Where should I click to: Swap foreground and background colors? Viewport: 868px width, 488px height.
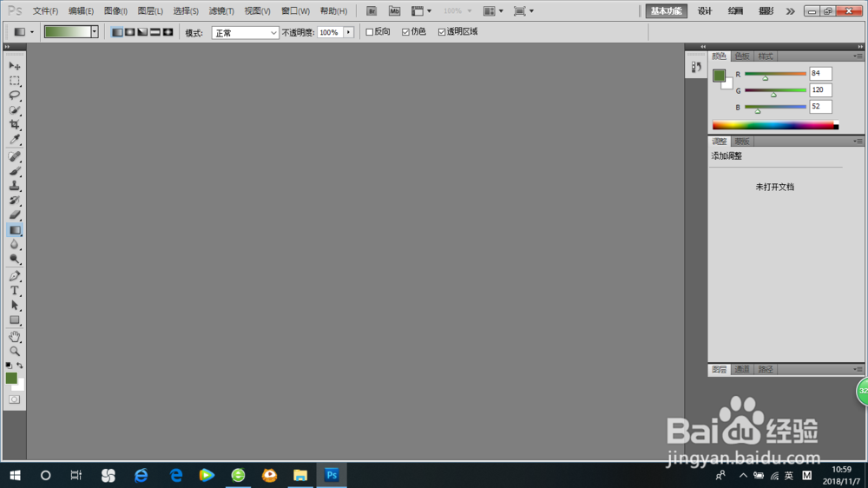(20, 366)
